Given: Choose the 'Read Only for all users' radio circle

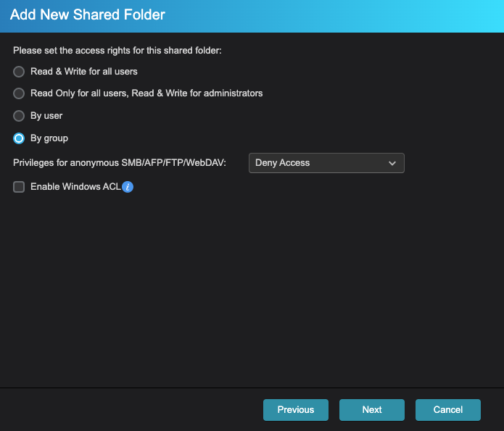Looking at the screenshot, I should pos(19,93).
